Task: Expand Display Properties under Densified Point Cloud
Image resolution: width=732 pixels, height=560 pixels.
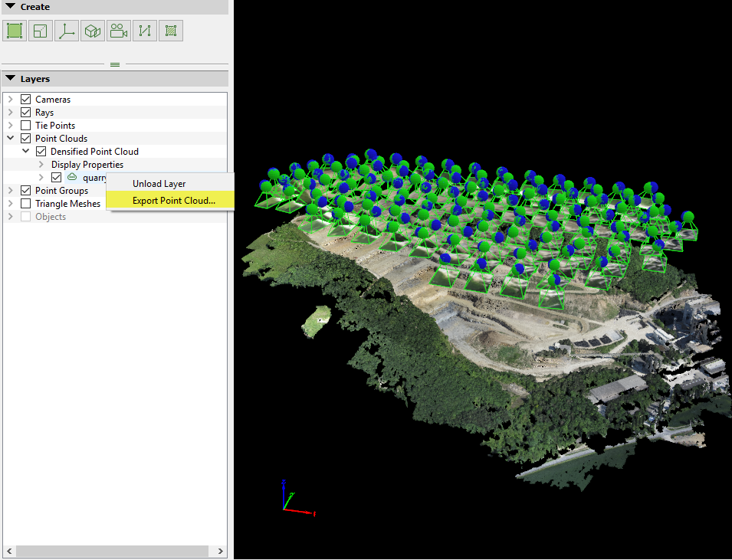Action: coord(41,164)
